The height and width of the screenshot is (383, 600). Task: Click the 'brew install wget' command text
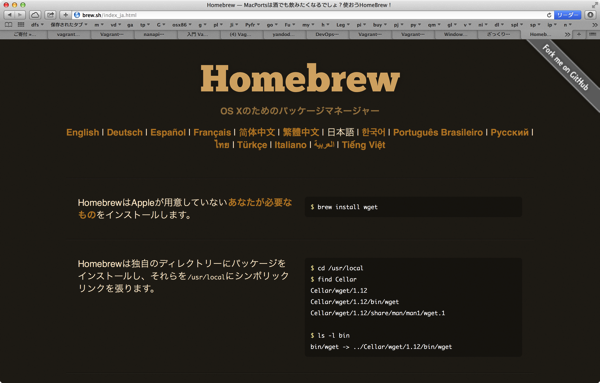point(347,207)
